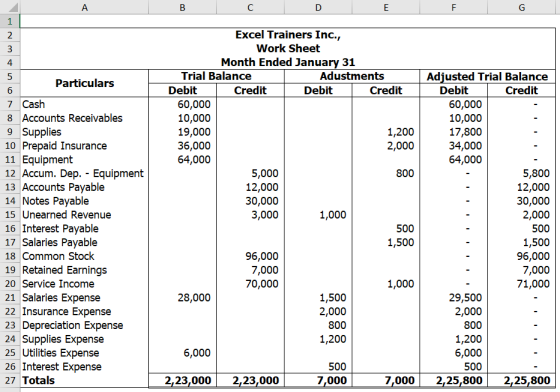
Task: Click the 'Totals' label cell
Action: point(84,381)
